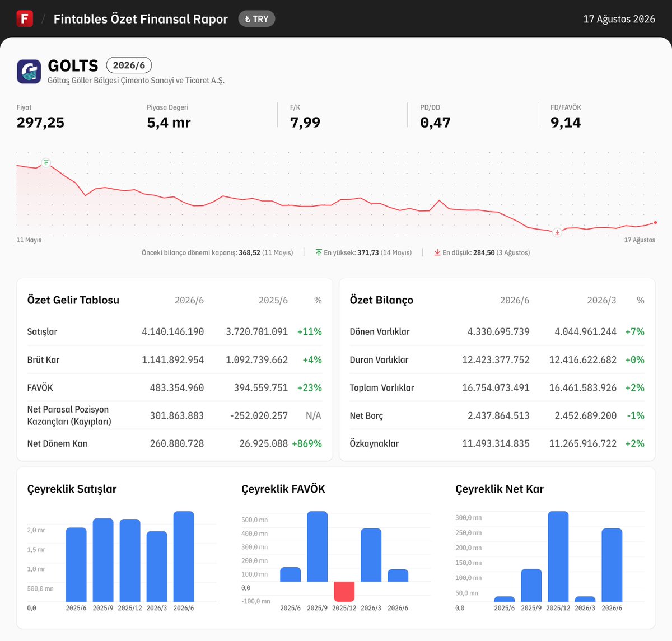This screenshot has width=672, height=641.
Task: Click the 2025/9 bar in Çeyreklik FAVÖK
Action: click(318, 546)
